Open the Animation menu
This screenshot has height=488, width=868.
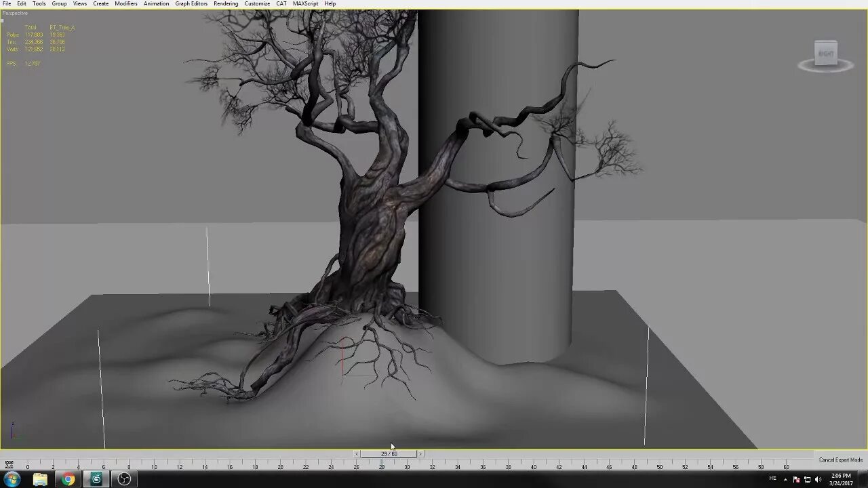(x=157, y=4)
